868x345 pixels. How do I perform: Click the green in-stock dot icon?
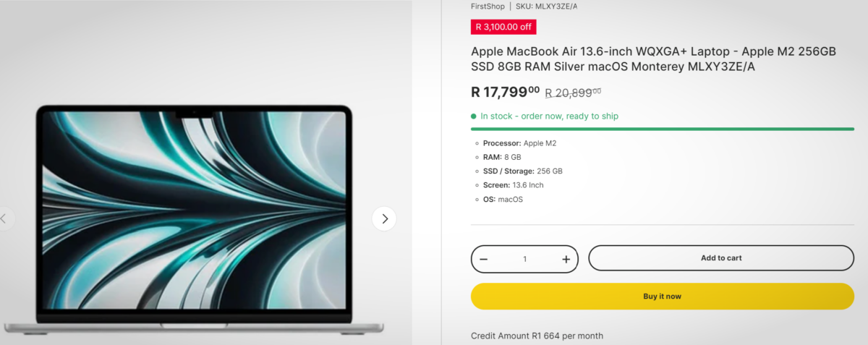point(474,116)
